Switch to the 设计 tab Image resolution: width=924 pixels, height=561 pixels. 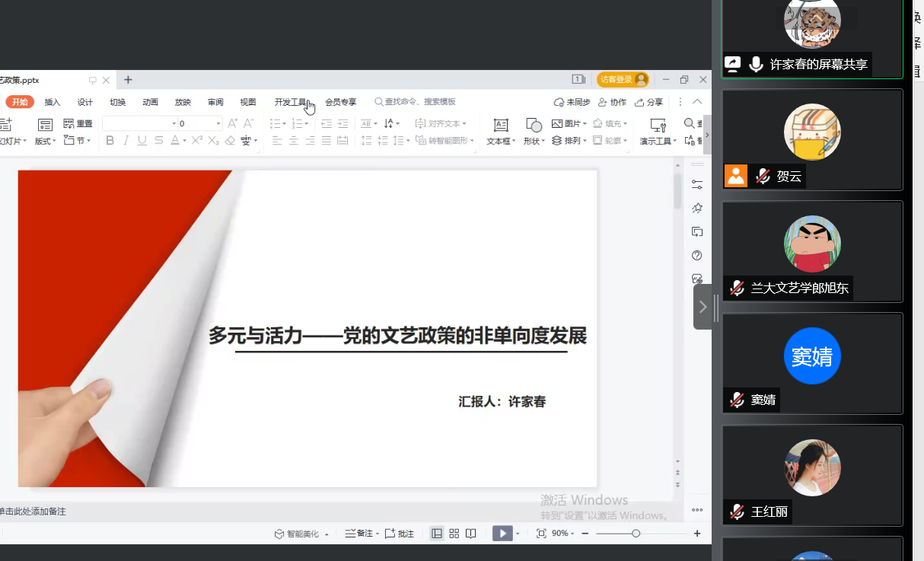point(85,102)
